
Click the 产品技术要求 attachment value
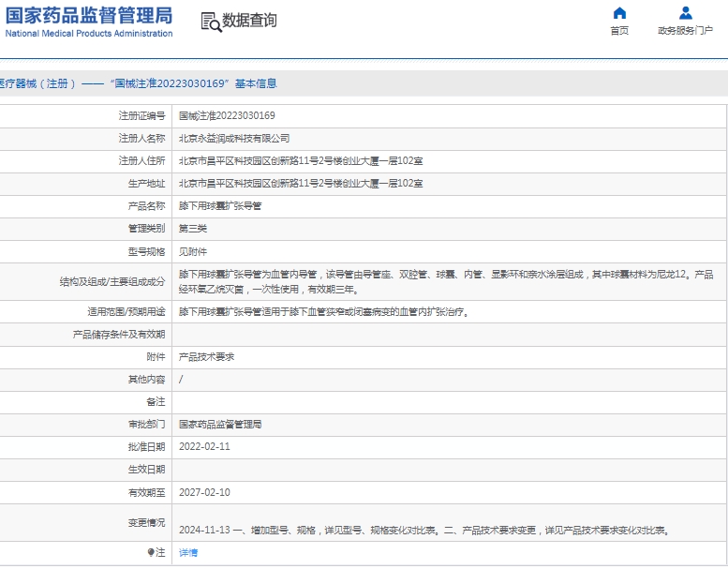click(x=207, y=357)
